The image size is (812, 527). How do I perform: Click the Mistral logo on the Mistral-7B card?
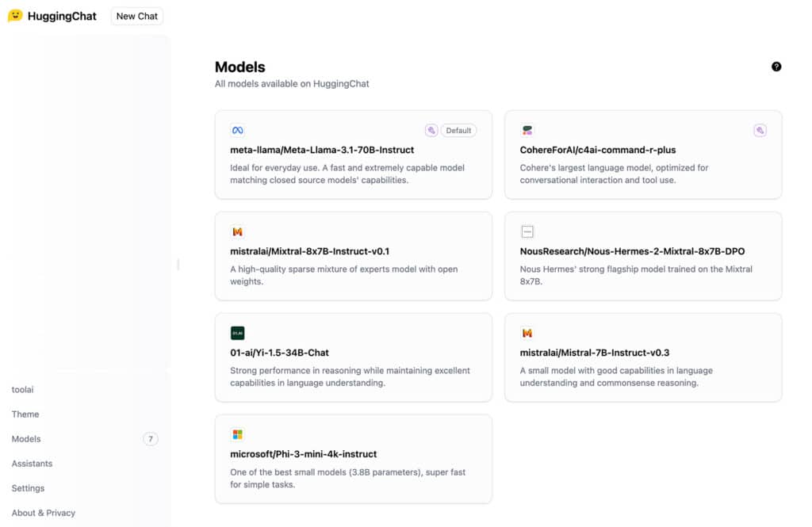(527, 333)
